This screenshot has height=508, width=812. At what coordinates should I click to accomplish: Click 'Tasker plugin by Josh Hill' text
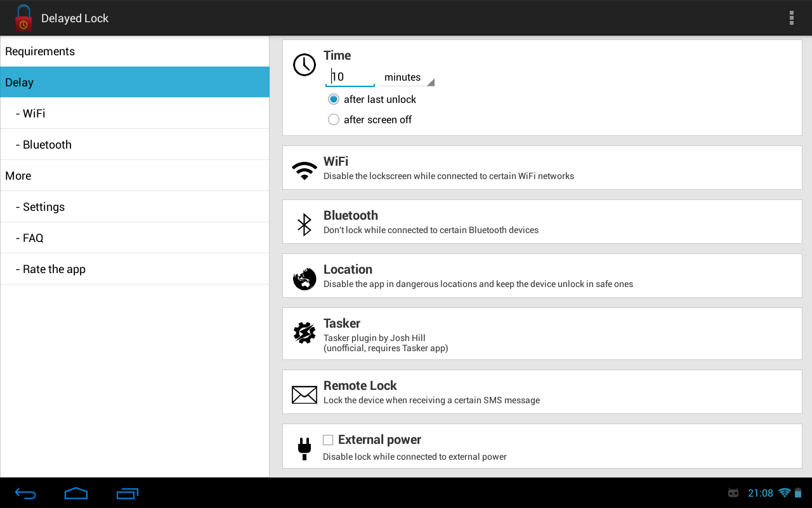click(374, 338)
